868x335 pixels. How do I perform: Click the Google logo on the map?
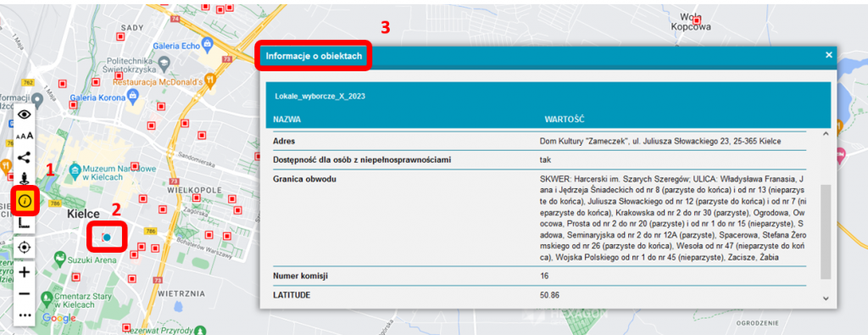pyautogui.click(x=58, y=318)
